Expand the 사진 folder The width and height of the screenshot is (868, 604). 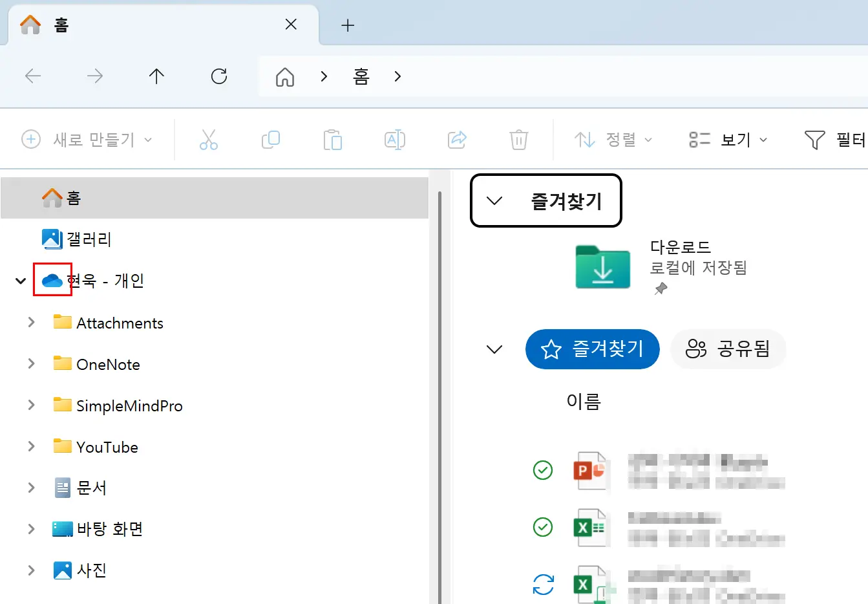[x=31, y=570]
